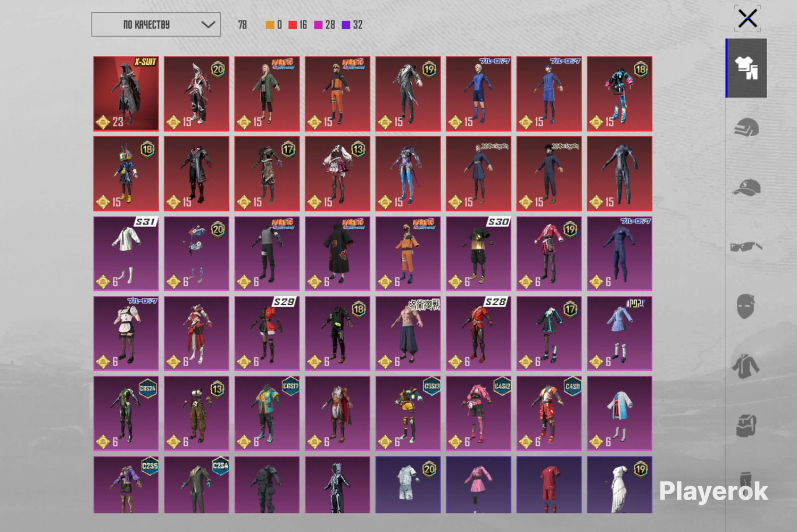
Task: Select the S31 white shirt outfit
Action: click(x=126, y=253)
